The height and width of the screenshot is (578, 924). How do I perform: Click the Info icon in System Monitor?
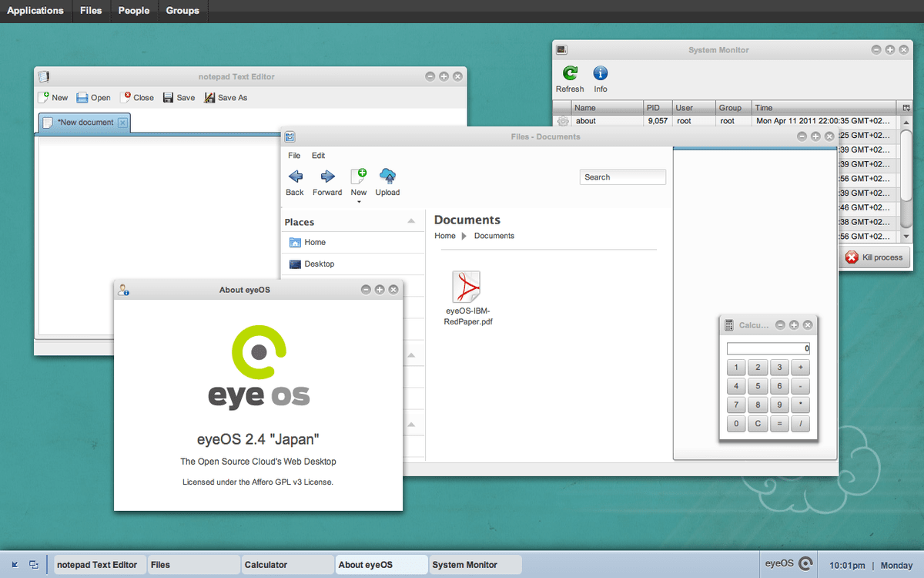pos(600,77)
